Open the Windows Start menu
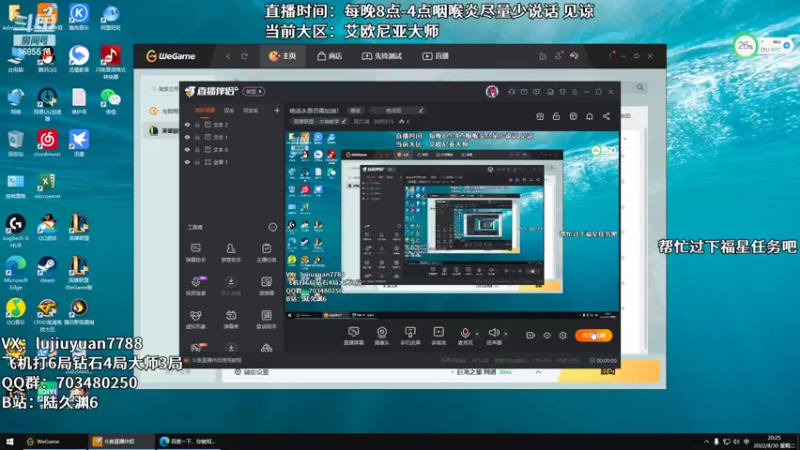The image size is (800, 450). [9, 442]
